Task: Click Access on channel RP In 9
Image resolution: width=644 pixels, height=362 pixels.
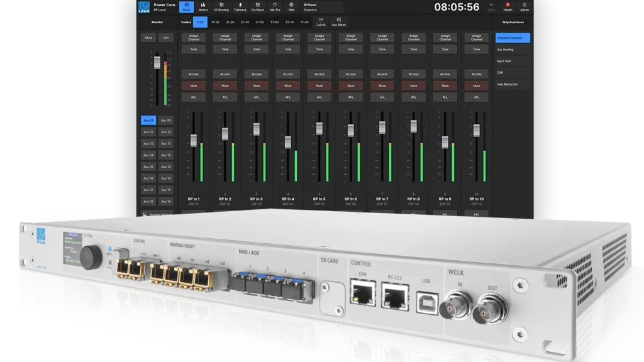Action: [445, 74]
